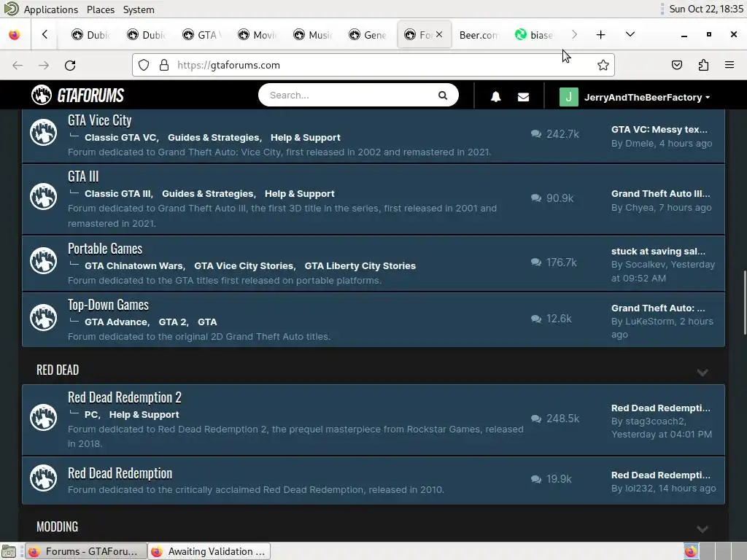Open the Red Dead Redemption 2 forum title
This screenshot has width=747, height=560.
click(124, 397)
